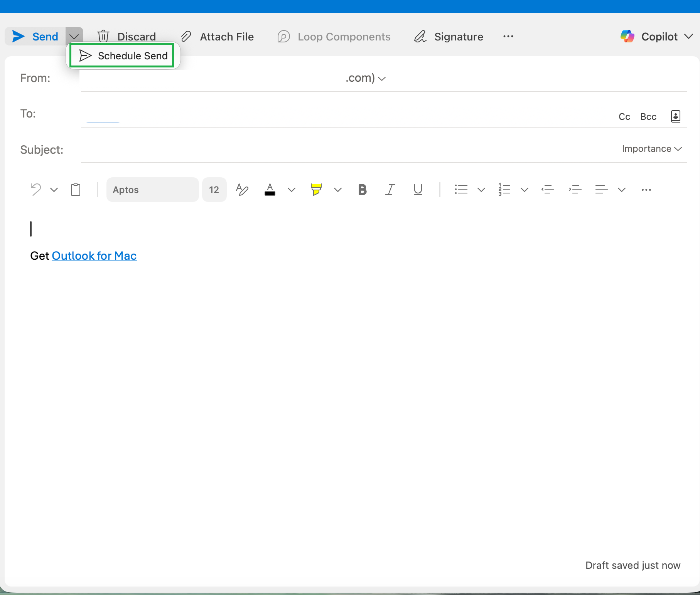Open Loop Components
Screen dimensions: 700x595
(334, 37)
